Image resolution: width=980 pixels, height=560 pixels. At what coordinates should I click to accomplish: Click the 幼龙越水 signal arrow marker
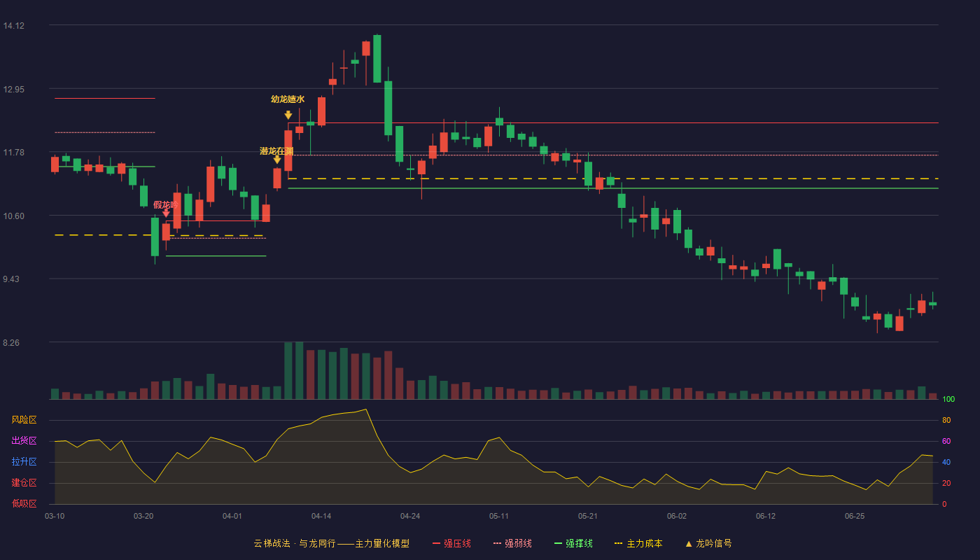[288, 115]
